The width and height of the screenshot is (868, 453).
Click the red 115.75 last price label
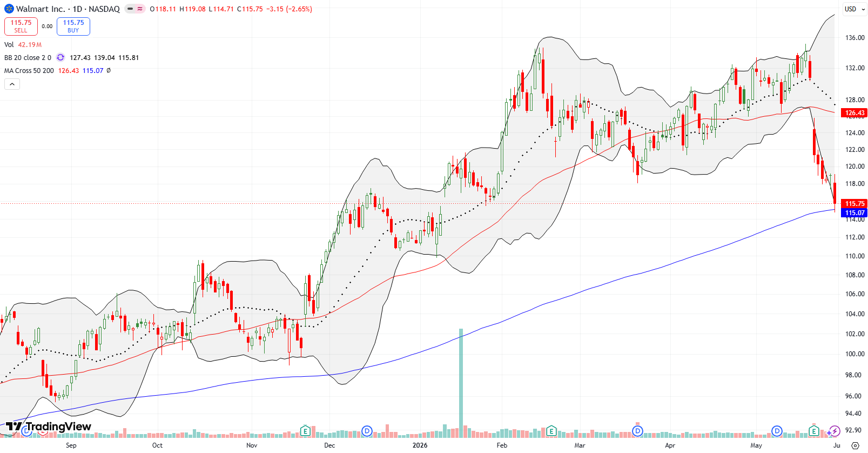tap(854, 204)
